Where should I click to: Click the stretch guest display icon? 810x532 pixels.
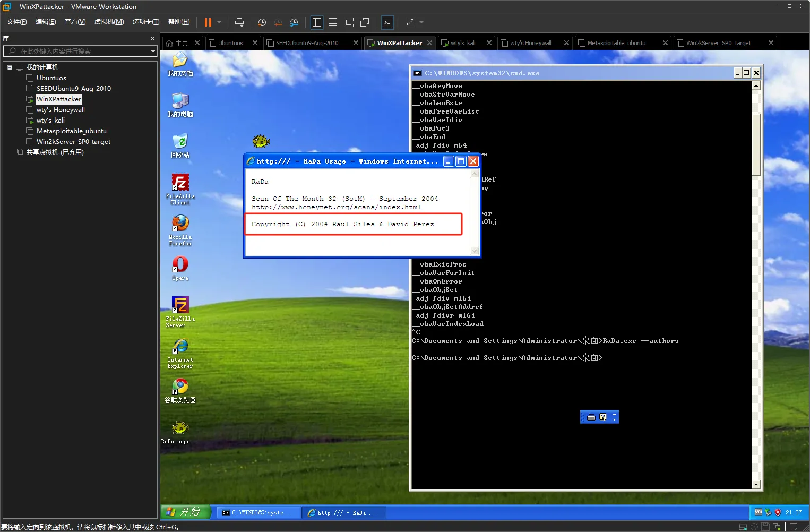[410, 22]
